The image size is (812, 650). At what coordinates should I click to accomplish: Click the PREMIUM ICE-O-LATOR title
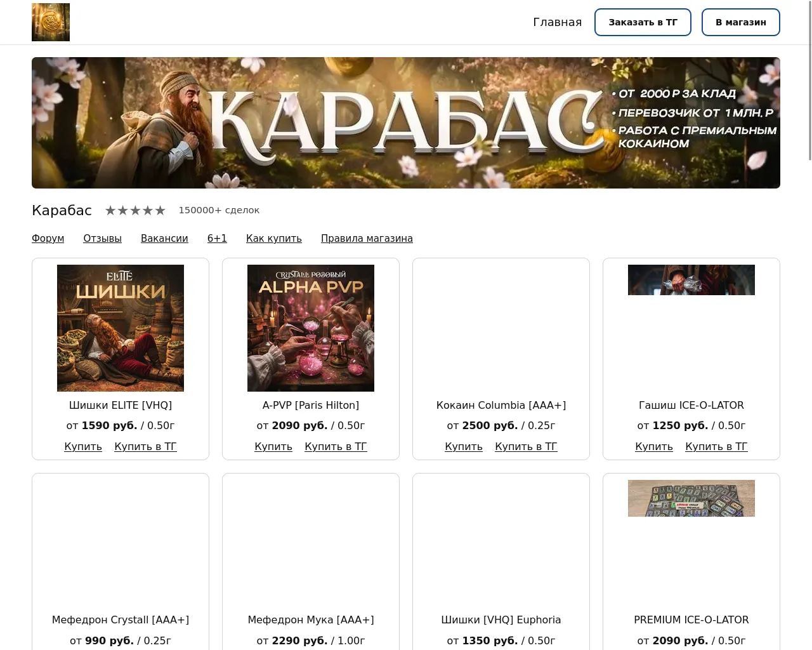click(691, 620)
